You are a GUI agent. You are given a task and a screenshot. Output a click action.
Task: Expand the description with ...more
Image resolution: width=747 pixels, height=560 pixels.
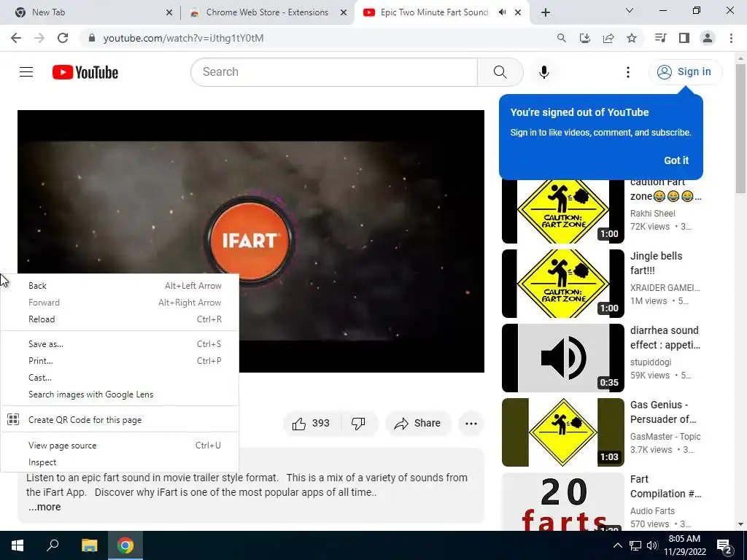(44, 507)
